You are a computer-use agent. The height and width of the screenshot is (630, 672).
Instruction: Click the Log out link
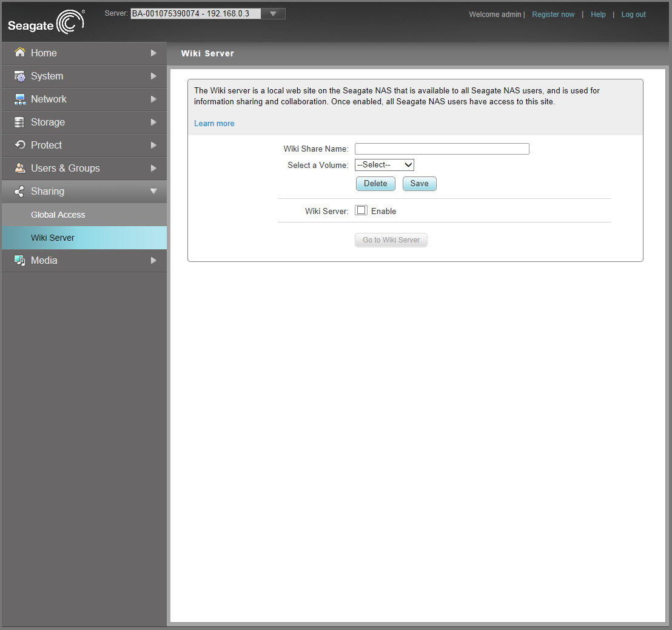point(633,14)
